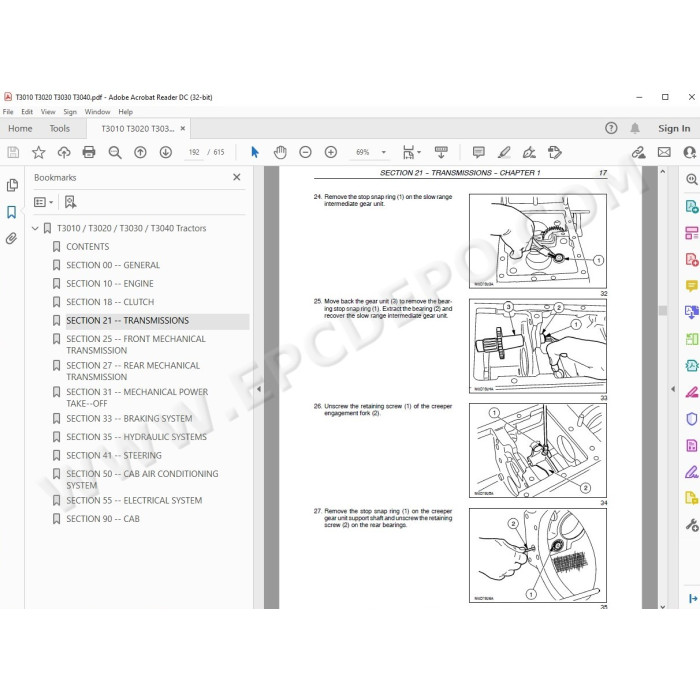Activate the Hand pan tool
The image size is (700, 700).
coord(280,152)
